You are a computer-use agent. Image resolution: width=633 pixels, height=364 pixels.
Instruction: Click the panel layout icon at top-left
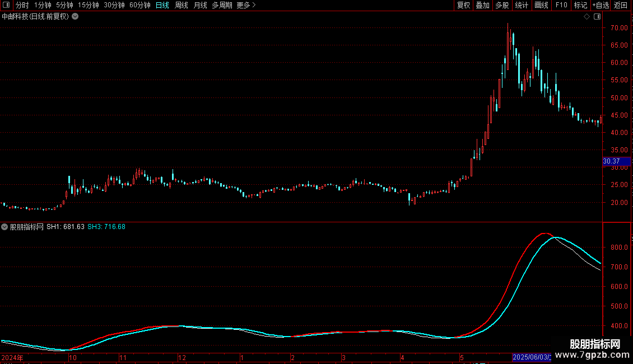point(6,5)
